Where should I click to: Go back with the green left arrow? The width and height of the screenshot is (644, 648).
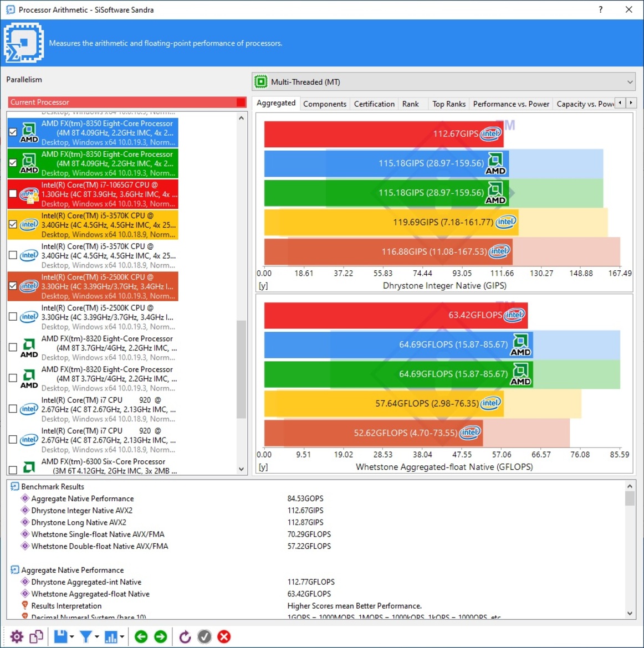click(x=141, y=636)
